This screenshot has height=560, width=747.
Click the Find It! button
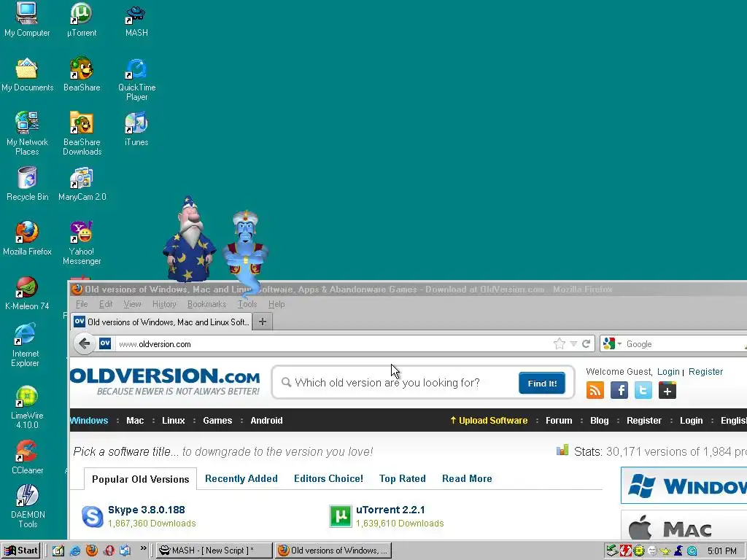click(x=542, y=383)
